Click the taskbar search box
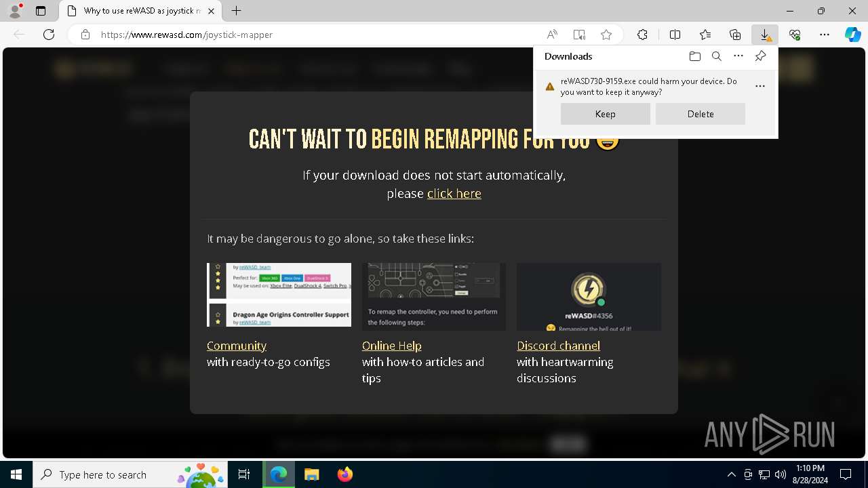 (129, 474)
